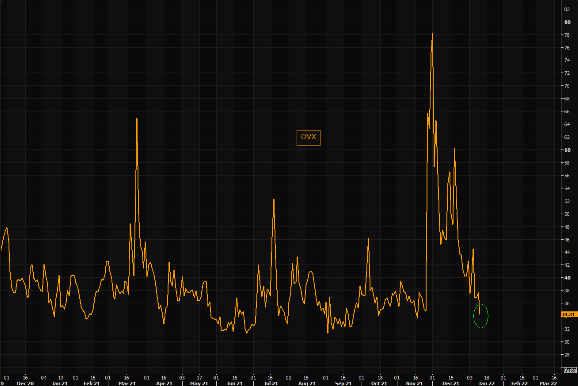Click the Feb 22 month label

click(x=518, y=383)
